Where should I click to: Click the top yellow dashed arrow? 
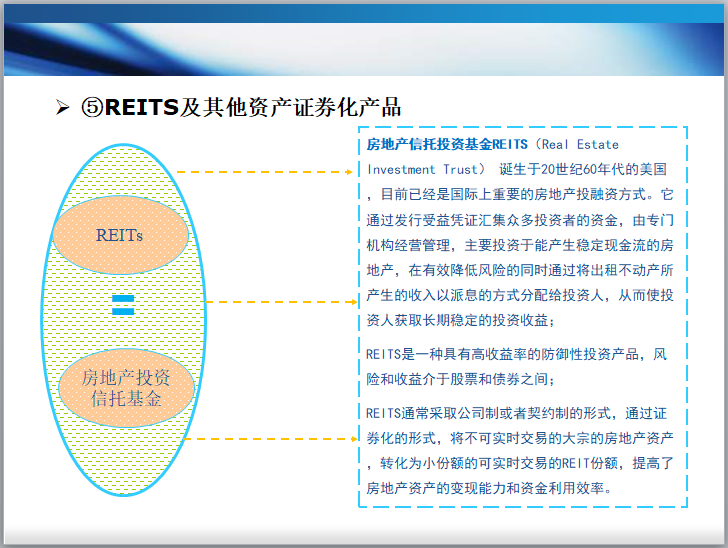point(265,172)
